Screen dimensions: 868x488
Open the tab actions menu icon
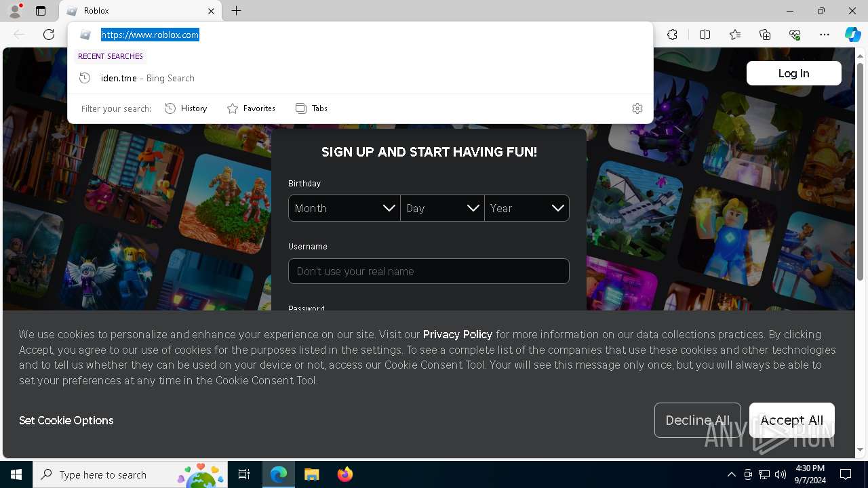pos(41,11)
